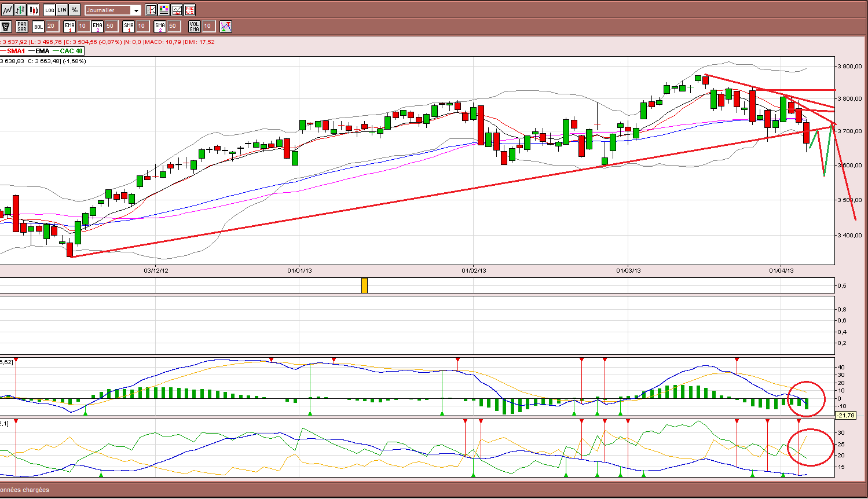The height and width of the screenshot is (499, 868).
Task: Toggle buy/sell signal markers icon
Action: [226, 26]
